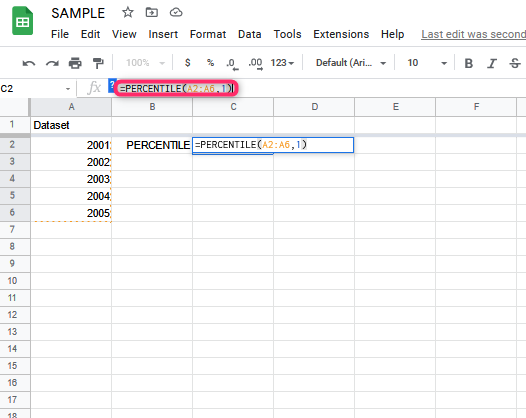Toggle bold formatting
Screen dimensions: 526x418
click(468, 63)
